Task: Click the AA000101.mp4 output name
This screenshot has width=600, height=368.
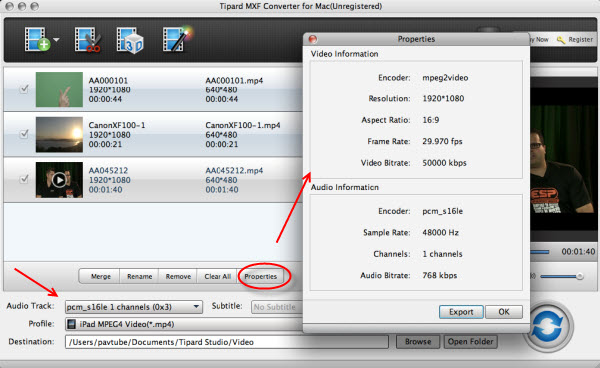Action: click(234, 80)
